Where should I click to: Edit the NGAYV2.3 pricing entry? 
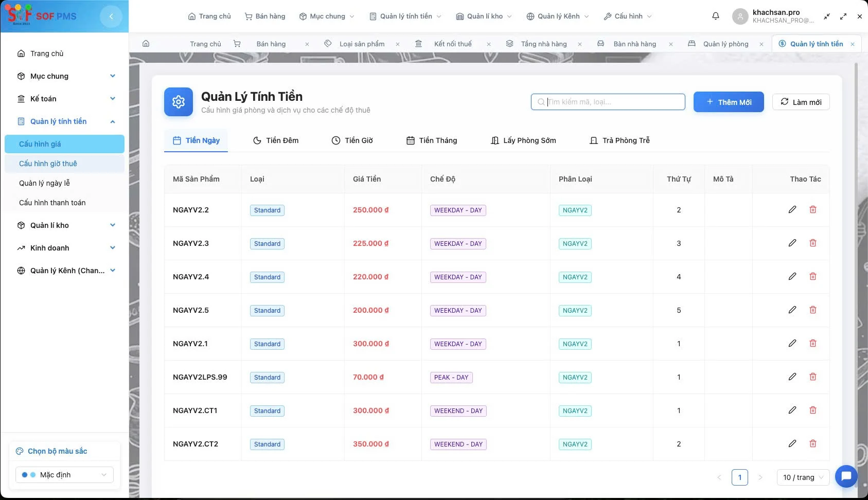coord(792,243)
